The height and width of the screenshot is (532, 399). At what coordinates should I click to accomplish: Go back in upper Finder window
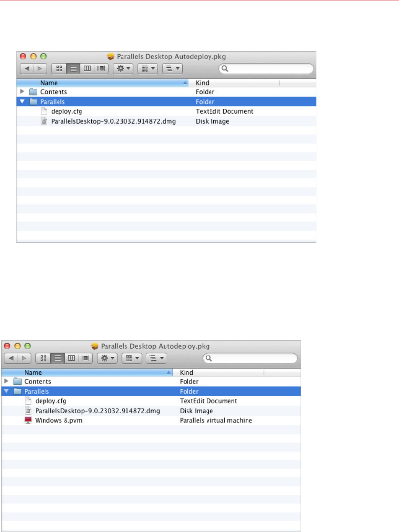tap(27, 69)
